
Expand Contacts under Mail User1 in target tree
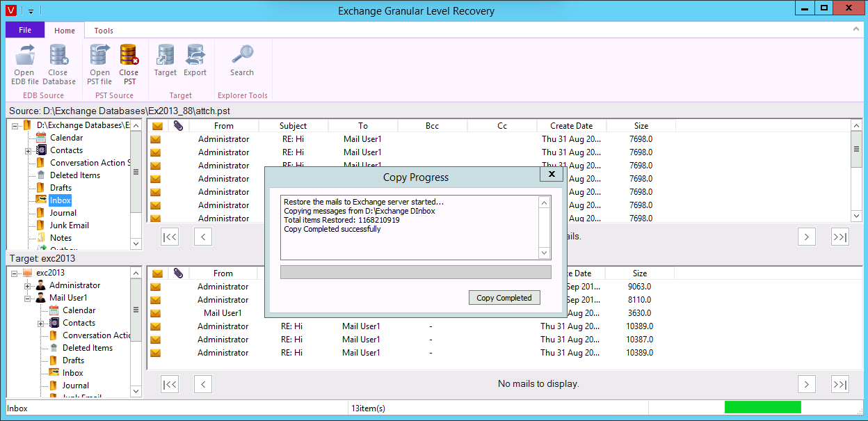41,324
